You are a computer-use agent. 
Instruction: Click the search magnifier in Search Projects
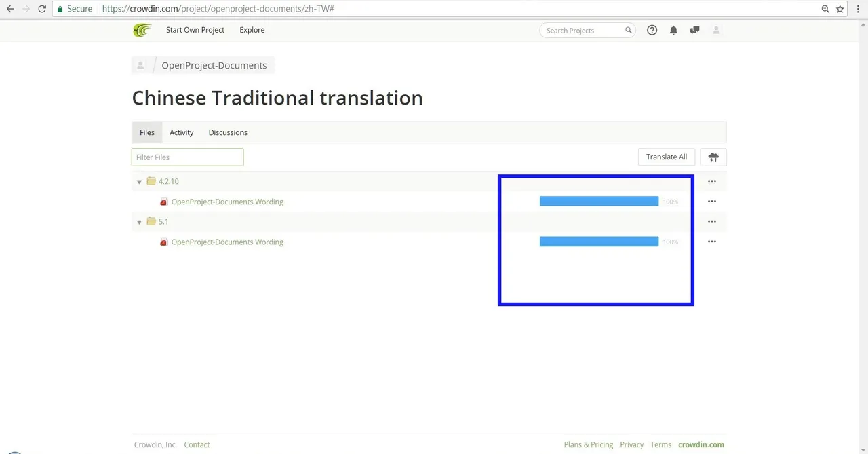tap(628, 30)
